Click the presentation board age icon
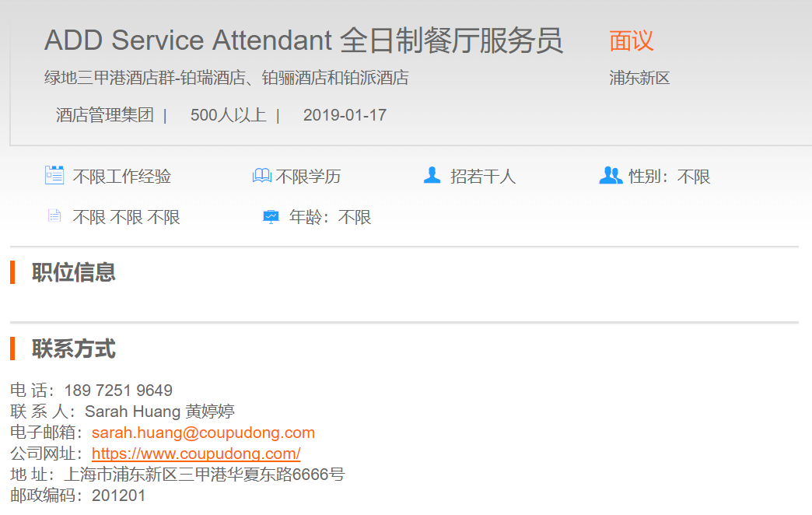Screen dimensions: 812x515 [271, 217]
